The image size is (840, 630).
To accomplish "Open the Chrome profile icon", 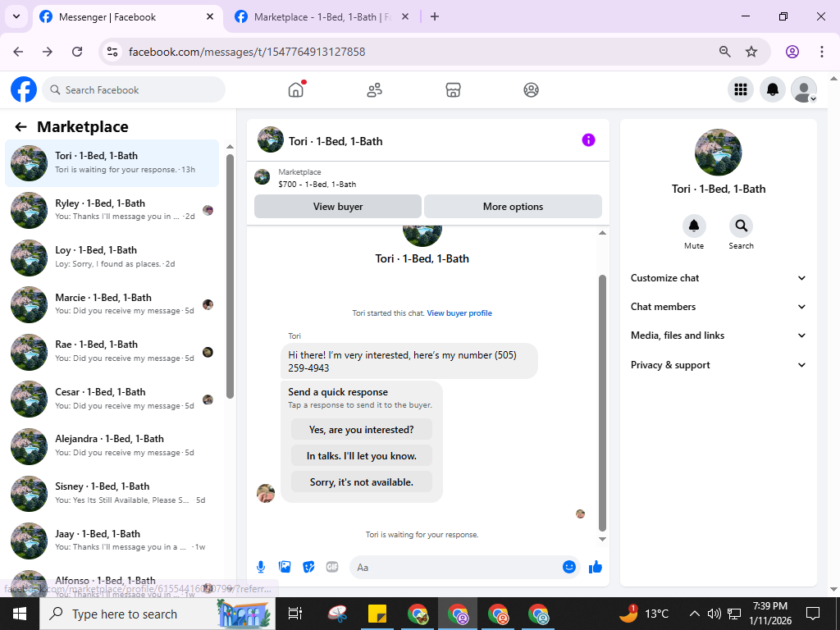I will point(792,52).
